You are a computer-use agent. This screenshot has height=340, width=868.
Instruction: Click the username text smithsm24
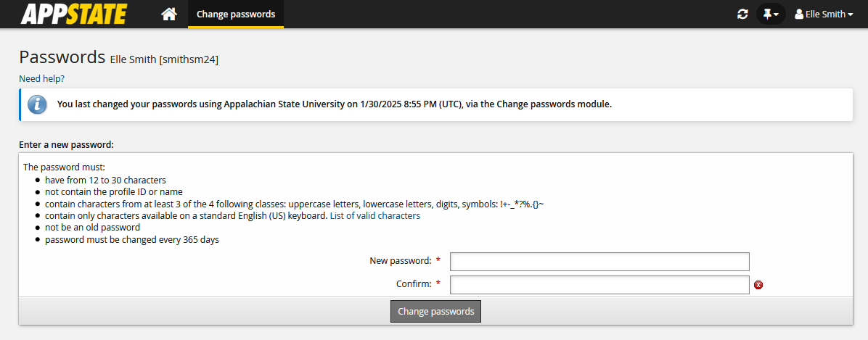[189, 59]
